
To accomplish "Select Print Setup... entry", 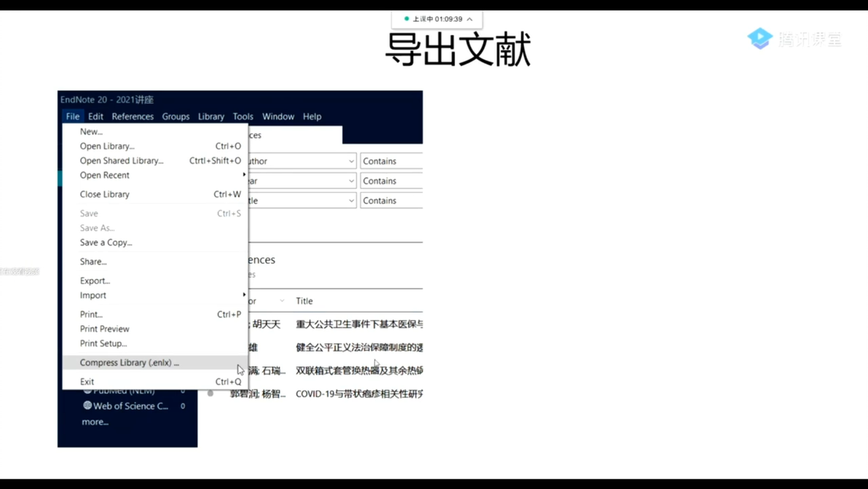I will click(x=155, y=343).
